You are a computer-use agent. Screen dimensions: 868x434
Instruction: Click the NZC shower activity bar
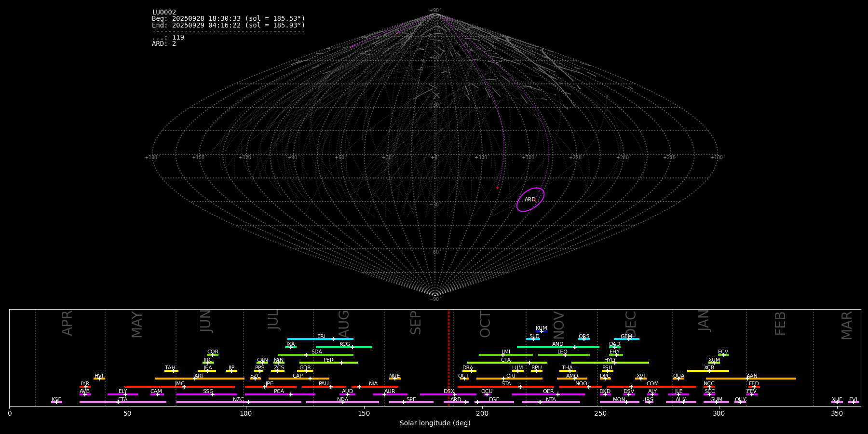tap(239, 402)
